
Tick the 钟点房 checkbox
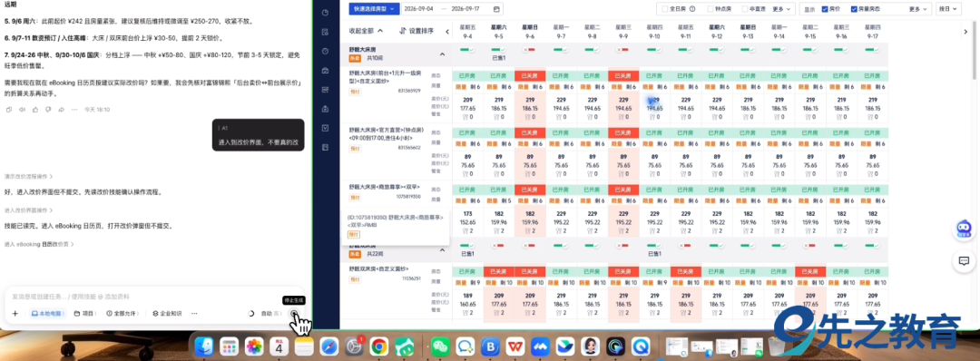[x=710, y=9]
